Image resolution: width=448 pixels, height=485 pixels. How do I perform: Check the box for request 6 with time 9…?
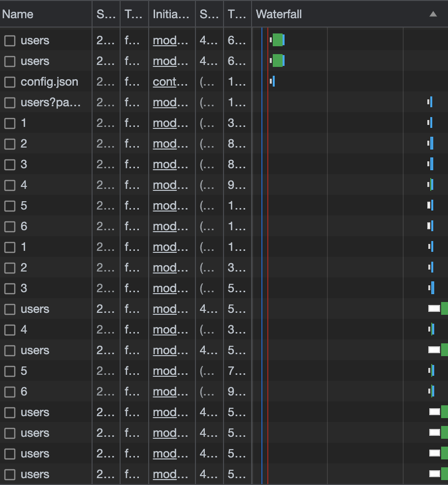(10, 392)
